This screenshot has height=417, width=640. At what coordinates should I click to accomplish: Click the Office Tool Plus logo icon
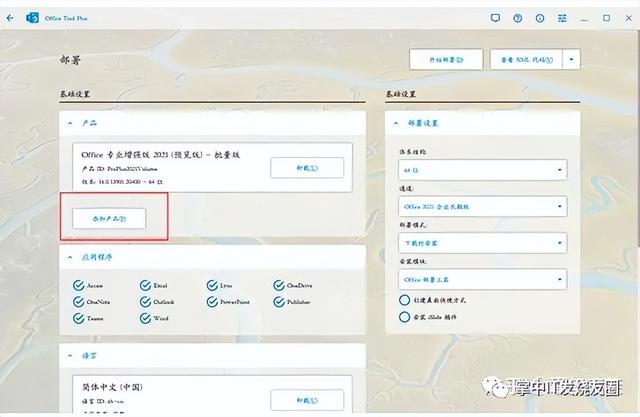(x=32, y=18)
